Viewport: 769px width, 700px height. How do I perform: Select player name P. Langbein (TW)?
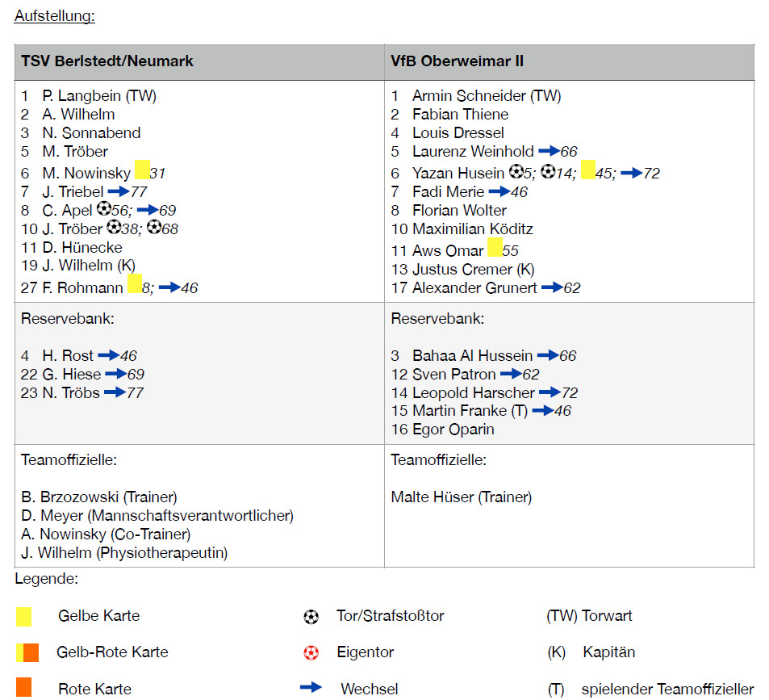tap(98, 96)
